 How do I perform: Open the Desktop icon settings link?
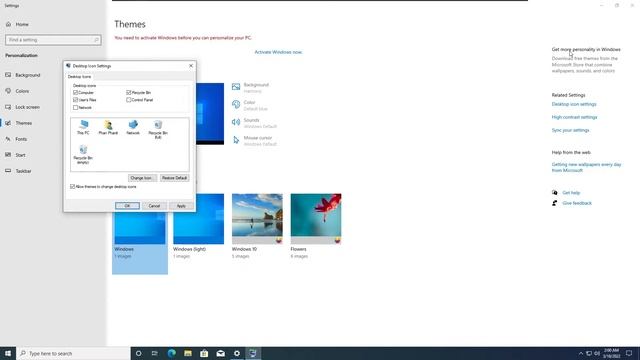point(574,104)
